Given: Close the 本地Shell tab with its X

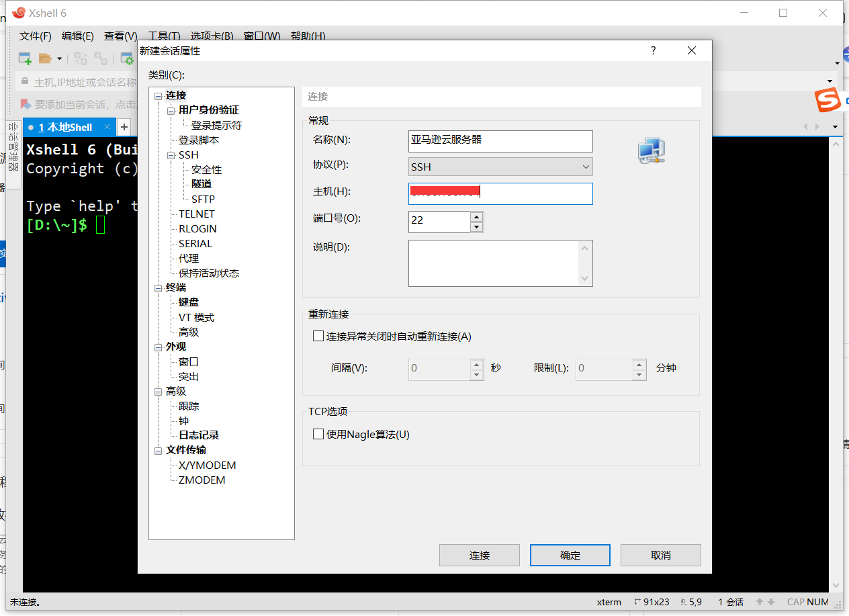Looking at the screenshot, I should click(x=107, y=127).
